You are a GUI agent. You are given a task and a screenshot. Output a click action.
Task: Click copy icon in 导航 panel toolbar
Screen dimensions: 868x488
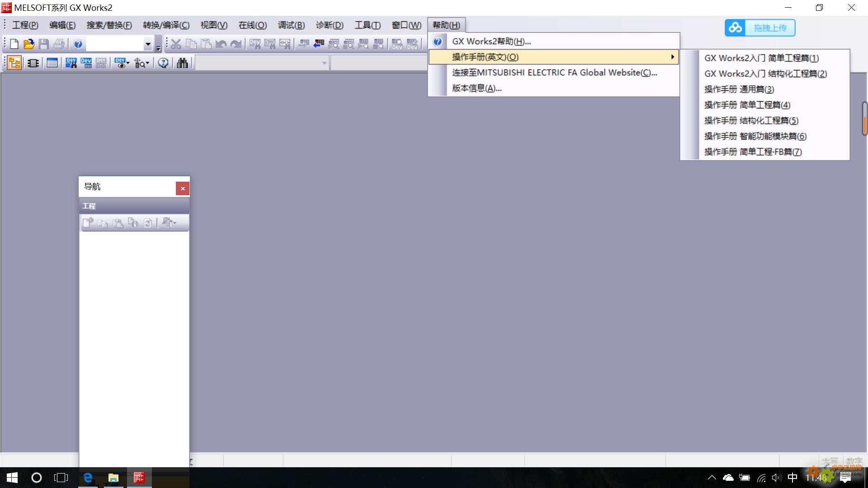click(x=103, y=223)
